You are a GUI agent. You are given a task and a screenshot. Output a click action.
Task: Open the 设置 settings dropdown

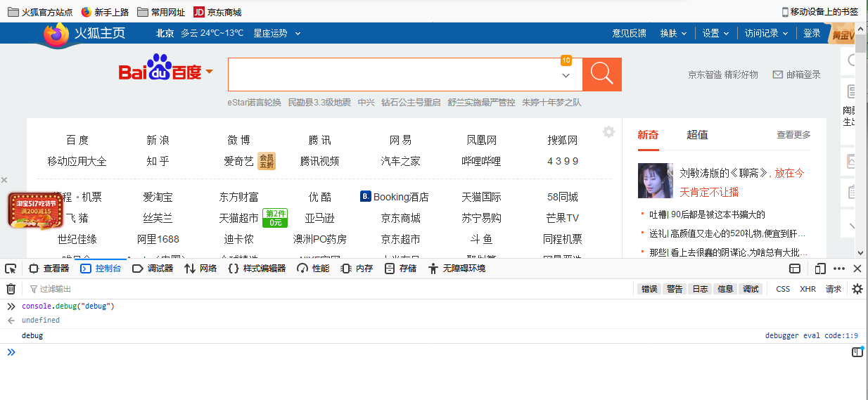pos(715,33)
